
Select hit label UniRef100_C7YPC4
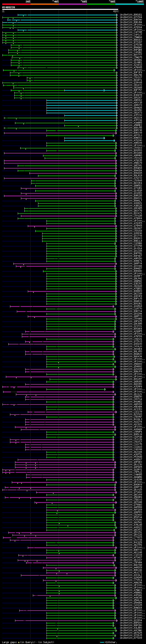point(131,580)
